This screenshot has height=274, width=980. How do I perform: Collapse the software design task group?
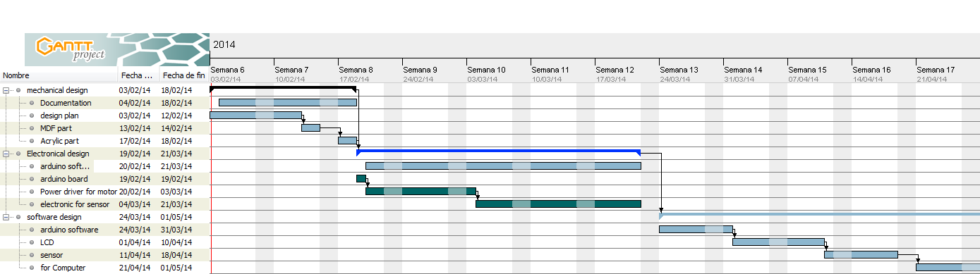(6, 217)
